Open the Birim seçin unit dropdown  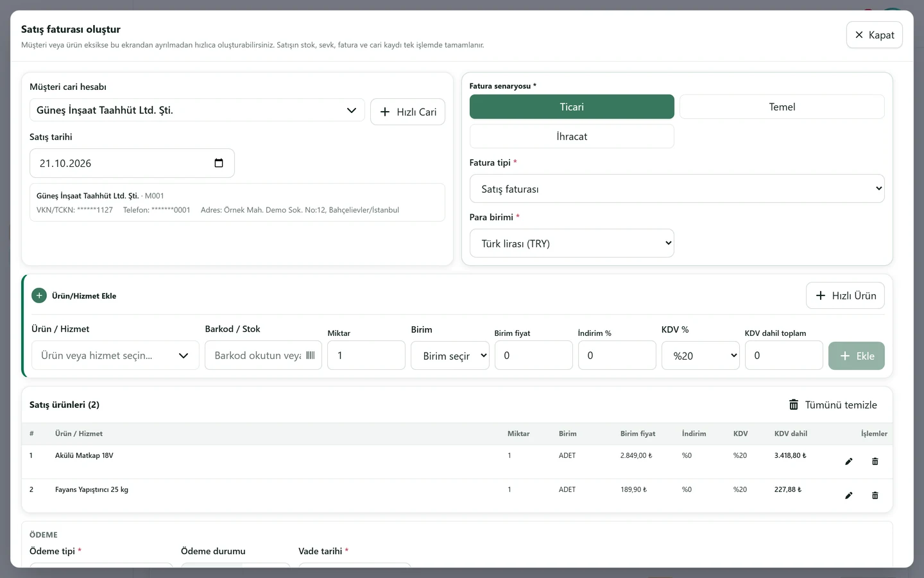pos(450,356)
